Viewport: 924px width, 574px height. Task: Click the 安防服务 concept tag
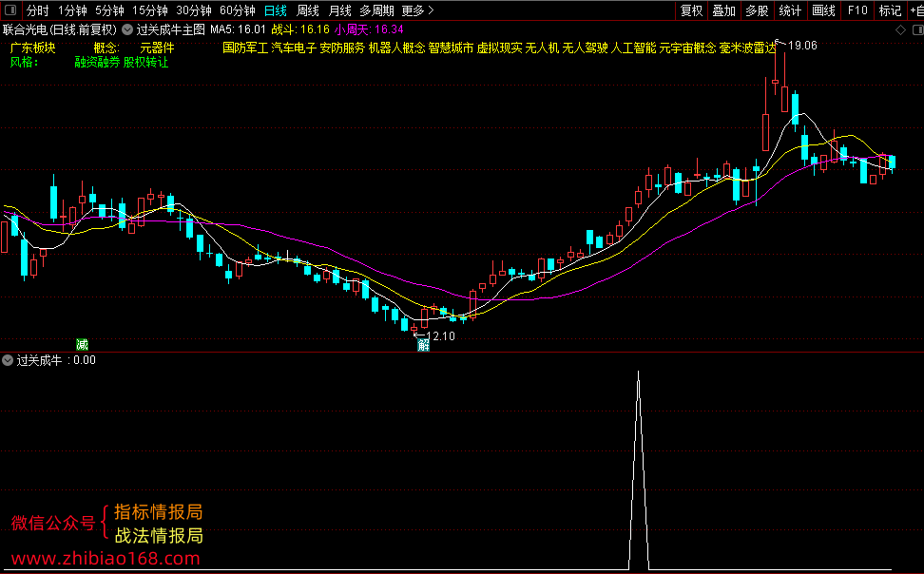pos(342,48)
